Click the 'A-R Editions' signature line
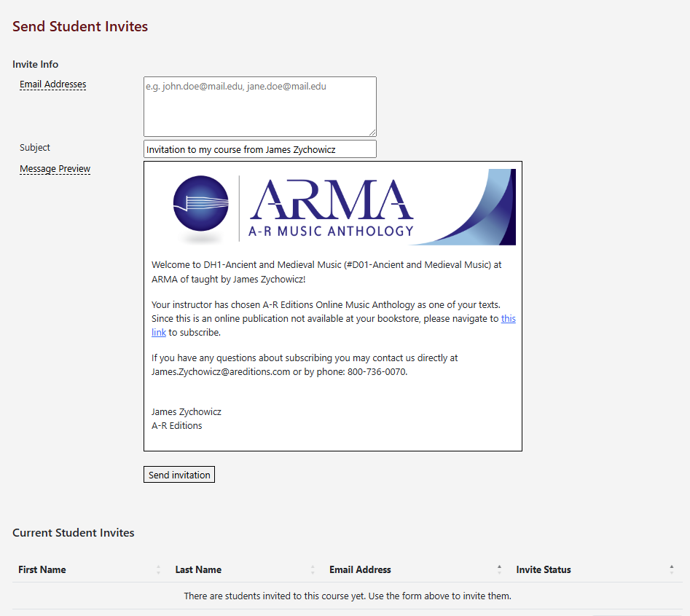690x616 pixels. click(x=177, y=426)
